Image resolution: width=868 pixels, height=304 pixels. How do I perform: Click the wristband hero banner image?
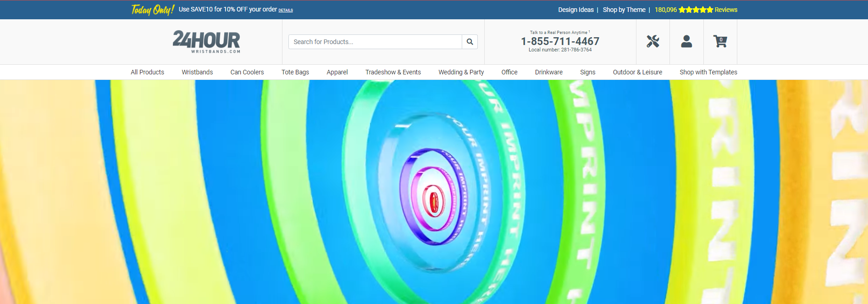coord(434,193)
